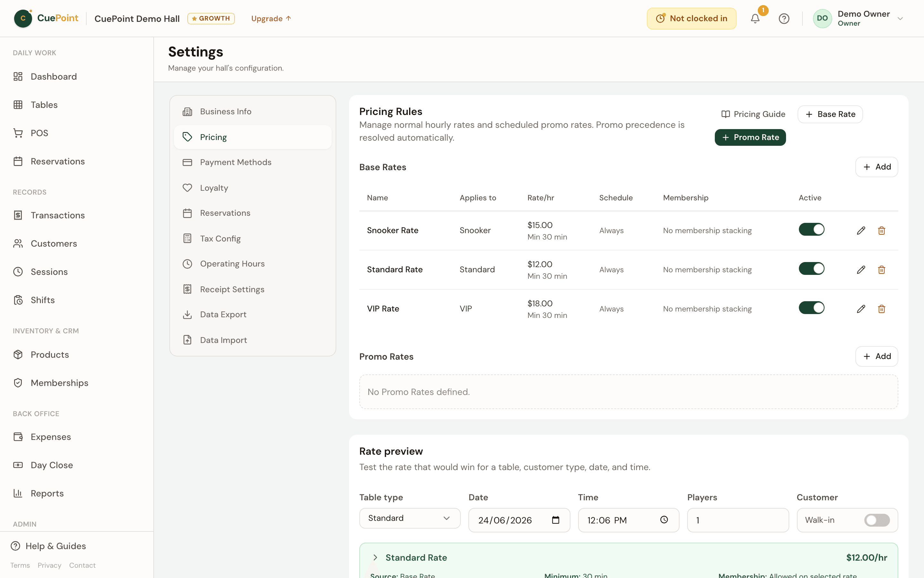Click the Shifts icon in sidebar

click(x=18, y=300)
